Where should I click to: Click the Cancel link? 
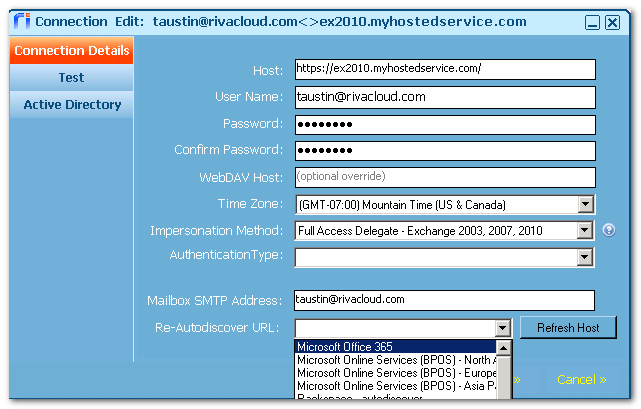pos(581,380)
